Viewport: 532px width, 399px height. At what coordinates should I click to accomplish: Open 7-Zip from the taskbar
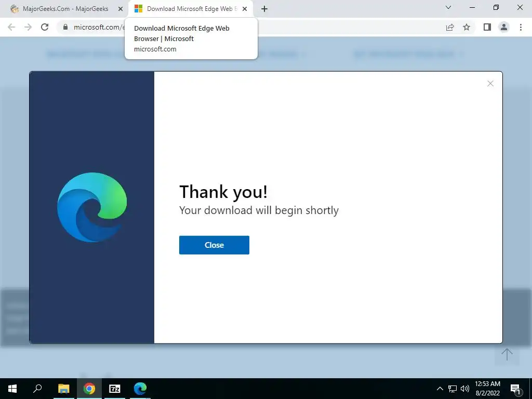(115, 389)
